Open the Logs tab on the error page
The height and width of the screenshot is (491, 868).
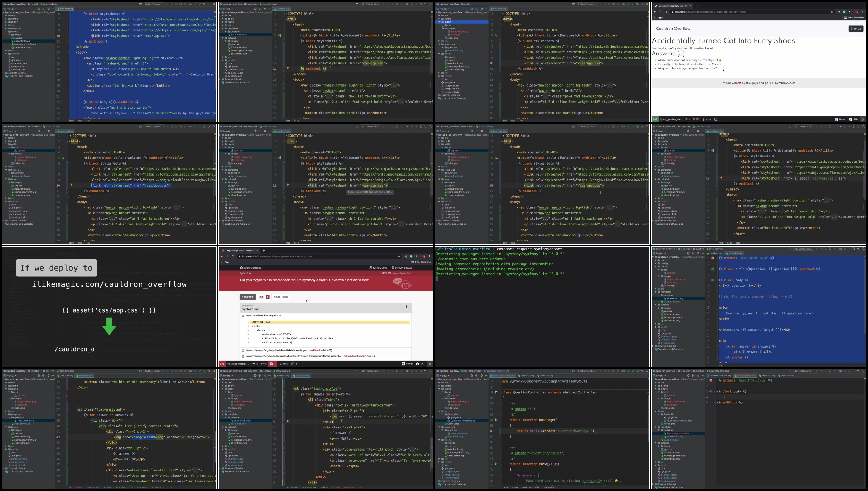point(263,297)
